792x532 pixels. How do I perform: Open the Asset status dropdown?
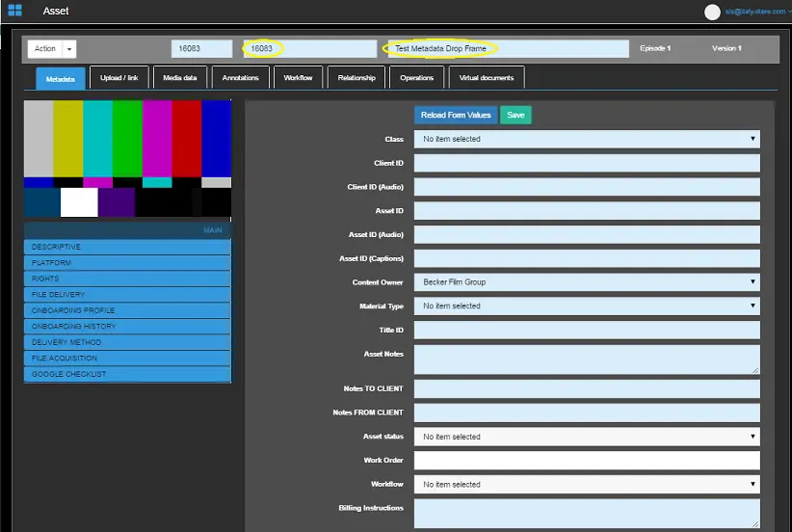(x=587, y=437)
